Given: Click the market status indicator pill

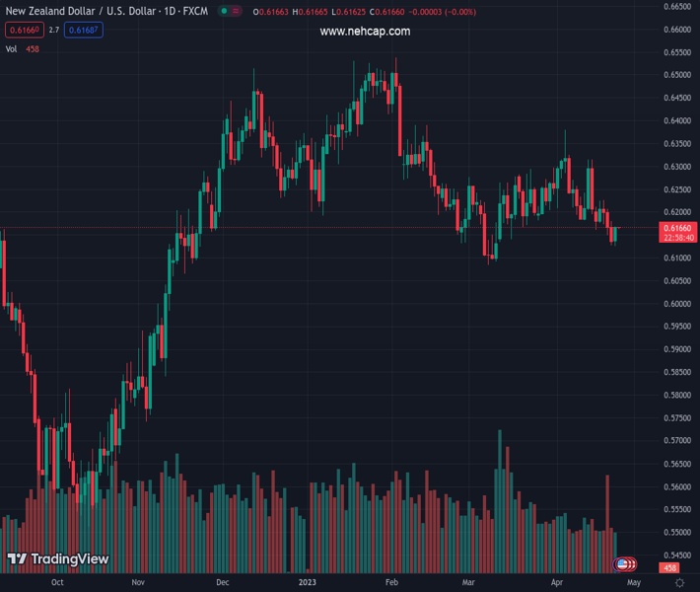Looking at the screenshot, I should tap(229, 11).
